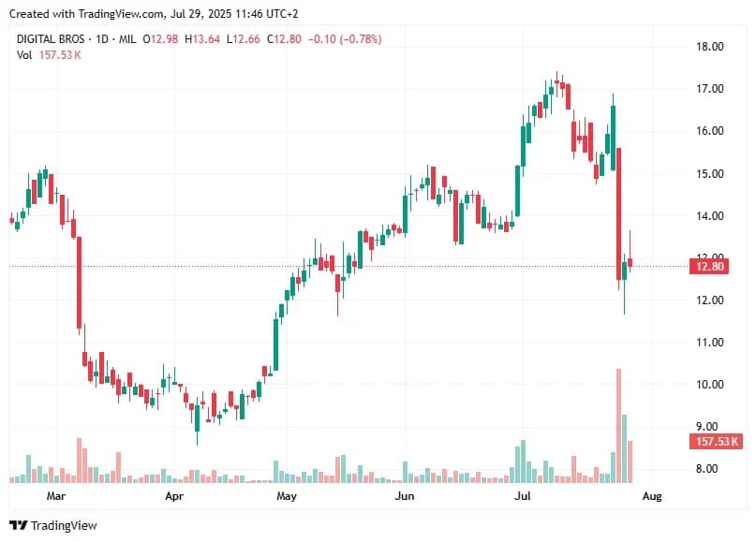Viewport: 756px width, 542px height.
Task: Click the 15.00 price axis label
Action: (710, 173)
